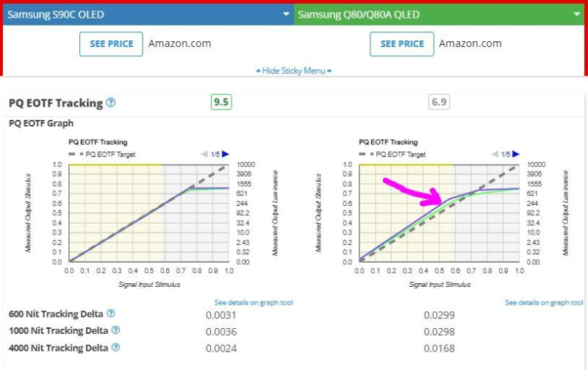This screenshot has height=370, width=588.
Task: Click the PQ EOTF Tracking section heading
Action: pos(56,103)
